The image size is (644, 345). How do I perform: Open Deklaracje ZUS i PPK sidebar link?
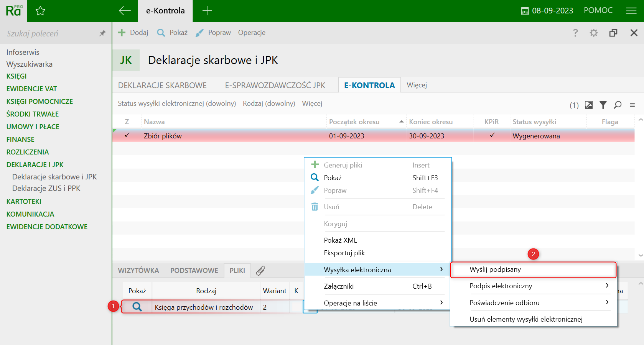pos(46,188)
